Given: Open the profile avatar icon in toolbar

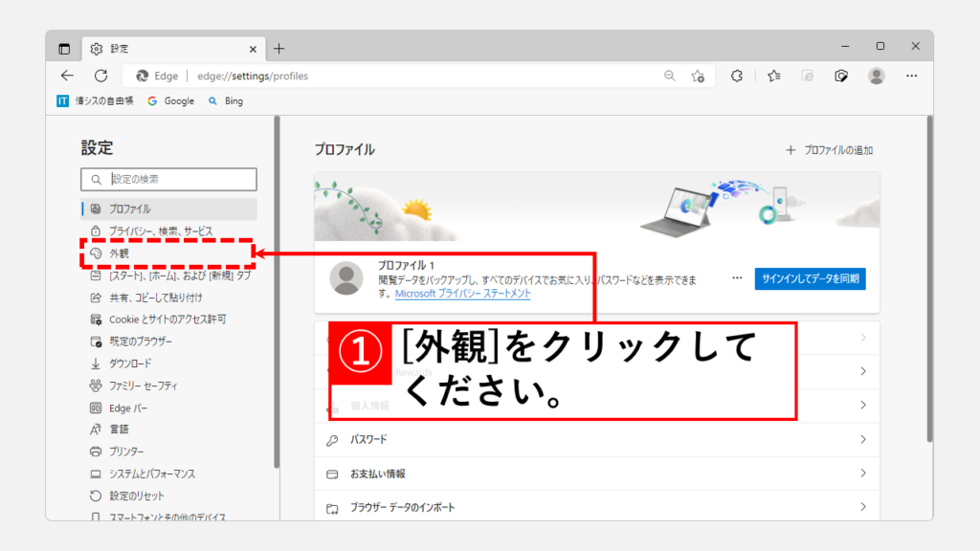Looking at the screenshot, I should [x=877, y=76].
